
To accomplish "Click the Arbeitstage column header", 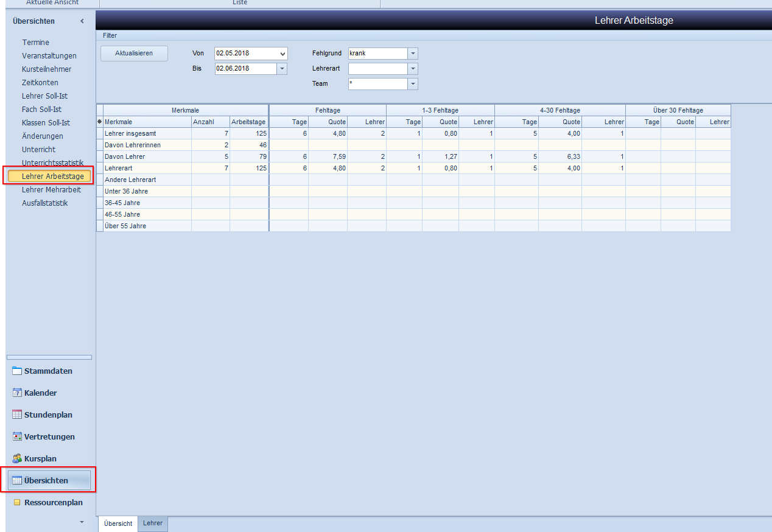I will click(x=249, y=122).
